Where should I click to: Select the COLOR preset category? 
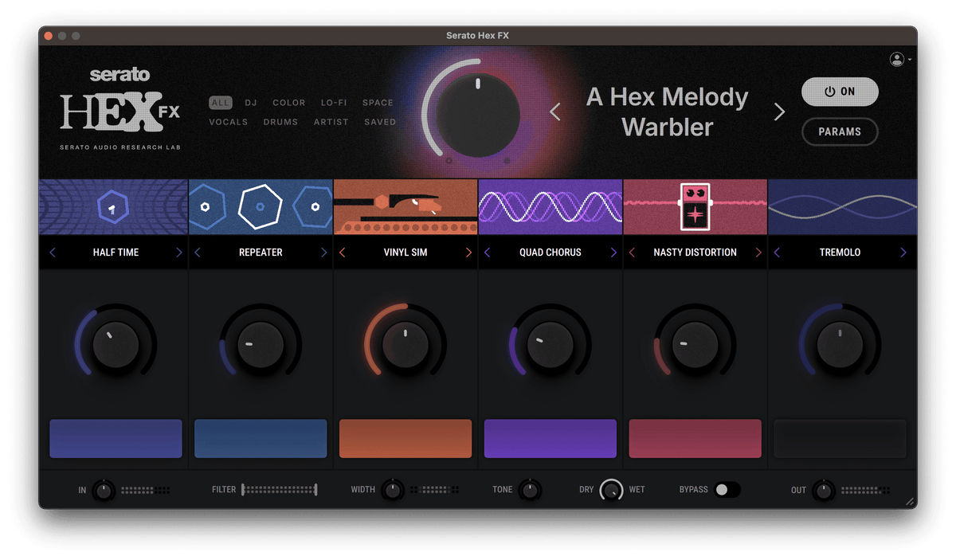tap(289, 103)
